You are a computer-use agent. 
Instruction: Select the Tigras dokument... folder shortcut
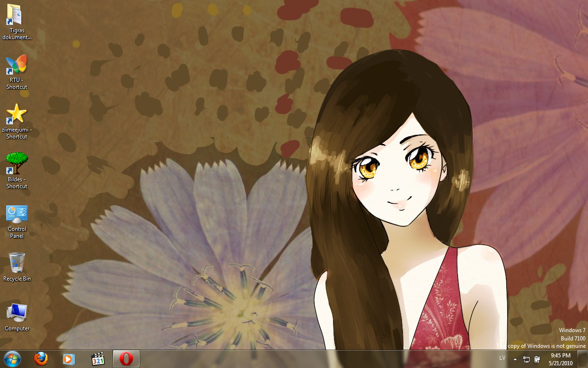(17, 22)
